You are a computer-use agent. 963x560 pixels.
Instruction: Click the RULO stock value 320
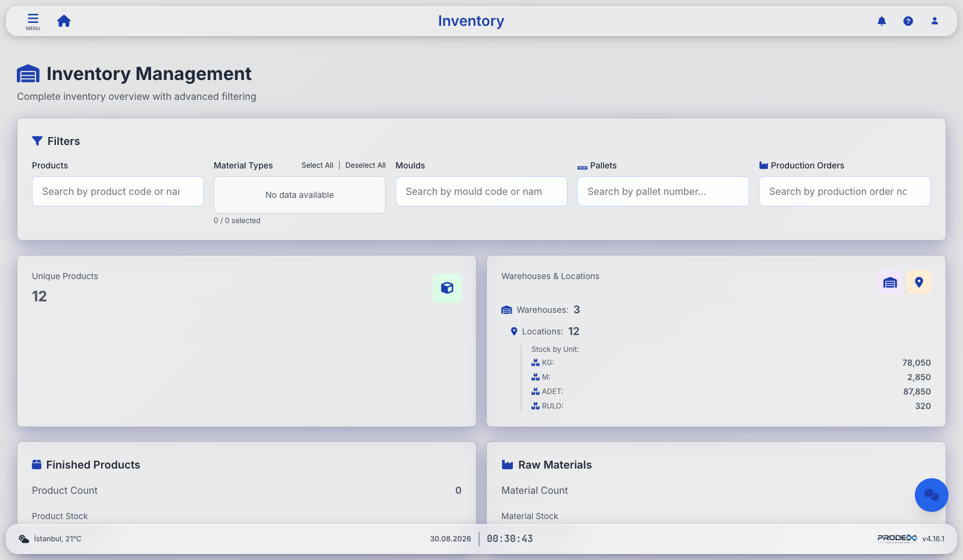click(x=923, y=406)
